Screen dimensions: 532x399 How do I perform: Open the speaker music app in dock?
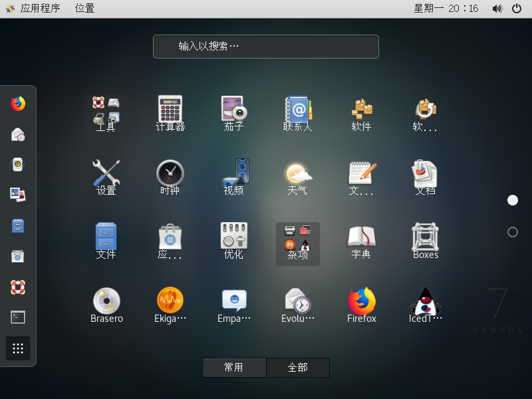pyautogui.click(x=18, y=164)
